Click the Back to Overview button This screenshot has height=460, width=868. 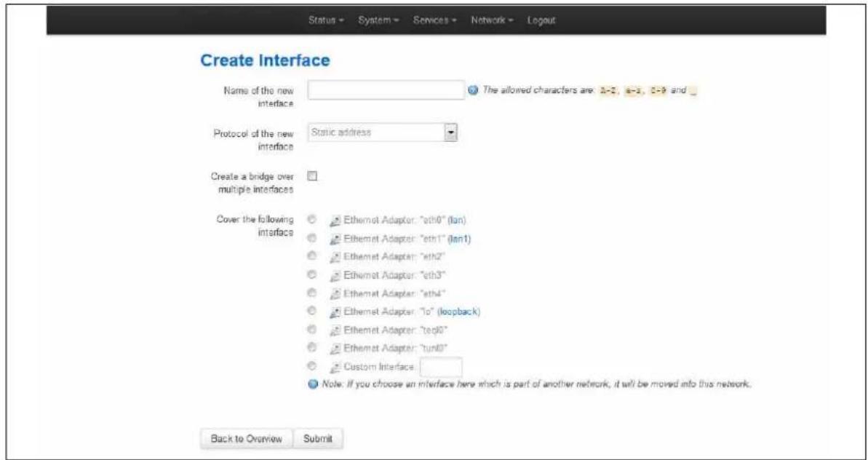point(246,438)
